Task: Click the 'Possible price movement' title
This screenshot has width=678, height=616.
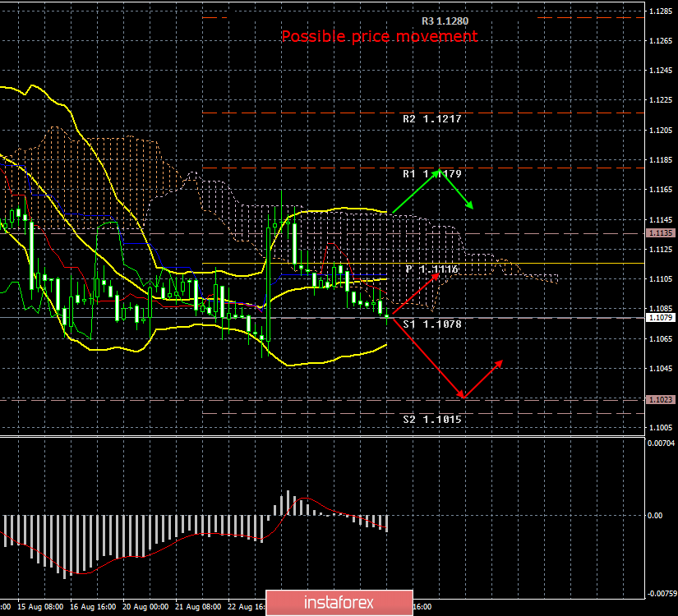Action: (x=379, y=36)
